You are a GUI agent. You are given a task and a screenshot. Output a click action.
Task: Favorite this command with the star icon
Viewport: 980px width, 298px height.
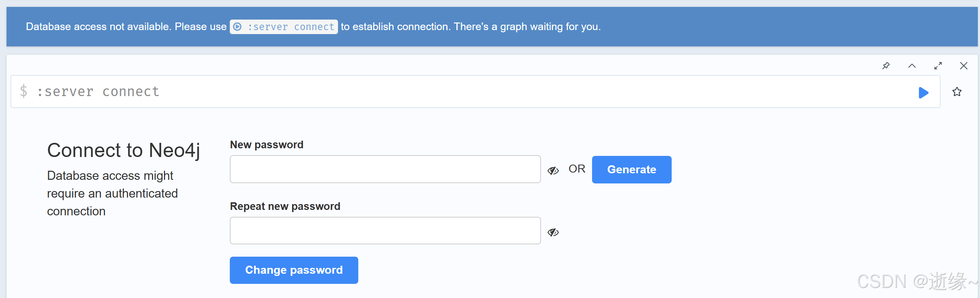[957, 92]
